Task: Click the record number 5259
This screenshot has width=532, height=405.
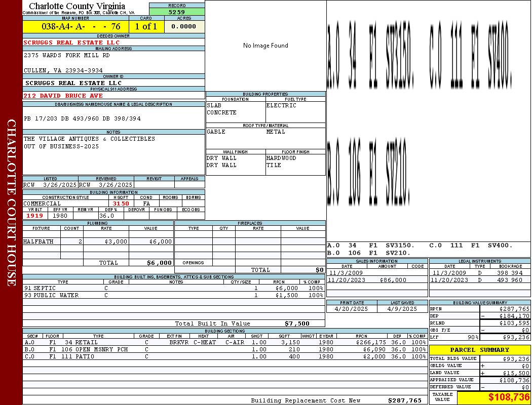Action: pos(177,12)
